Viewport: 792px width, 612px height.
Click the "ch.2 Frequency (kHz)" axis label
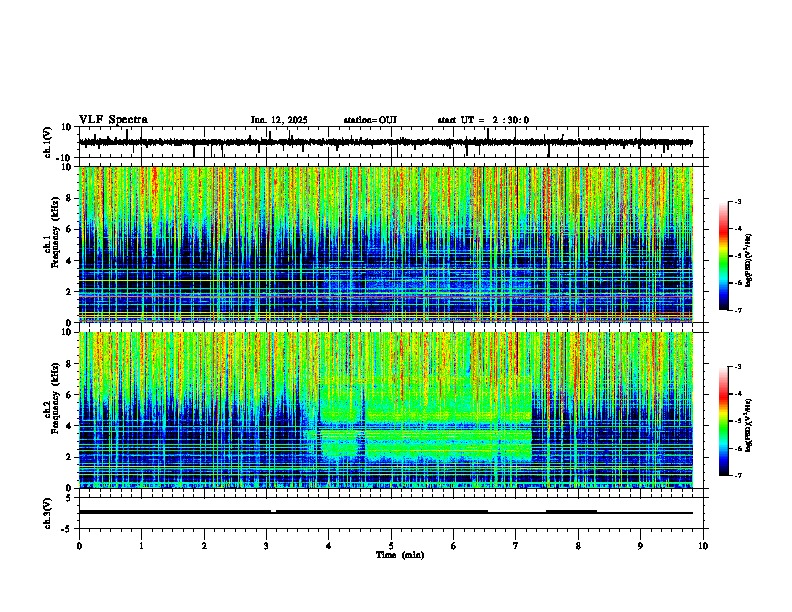pyautogui.click(x=51, y=398)
